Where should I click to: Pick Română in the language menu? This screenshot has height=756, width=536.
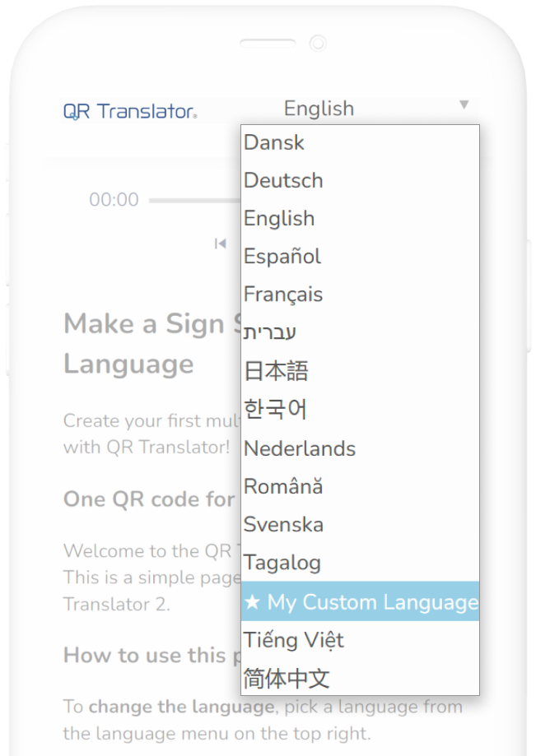pyautogui.click(x=282, y=486)
